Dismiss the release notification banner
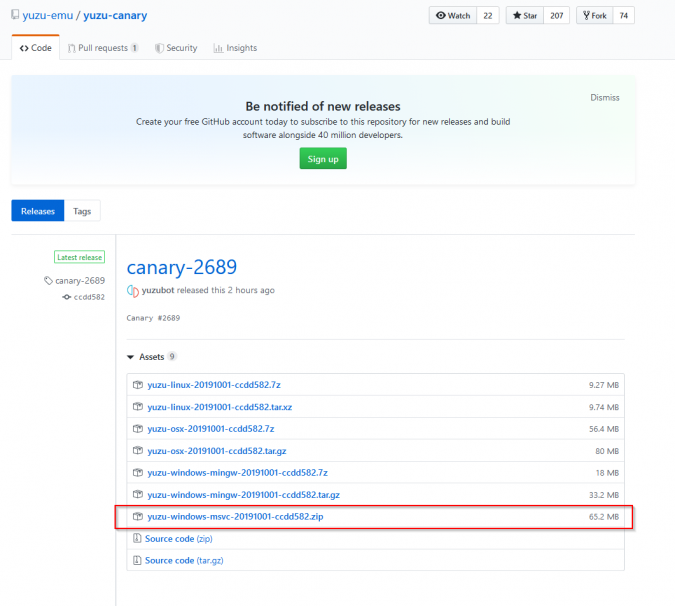This screenshot has height=606, width=675. [x=605, y=98]
